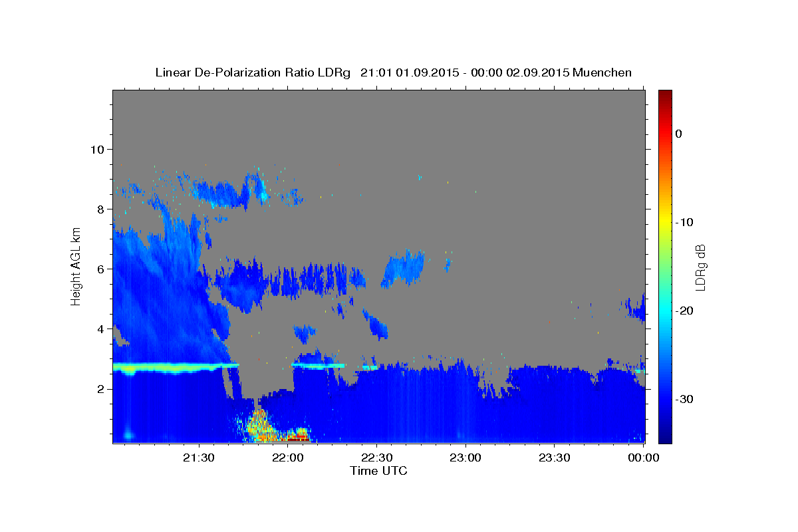Click the 22:30 time tick label
Image resolution: width=798 pixels, height=532 pixels.
click(x=376, y=458)
